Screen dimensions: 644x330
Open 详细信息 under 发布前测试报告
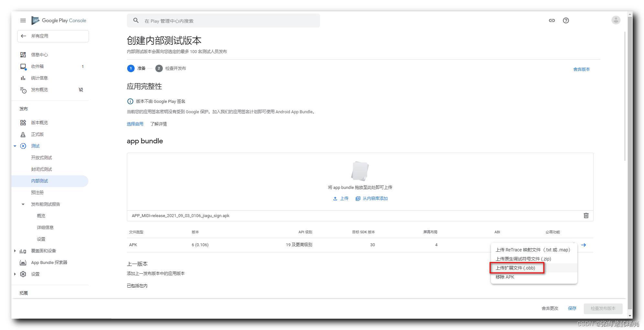[x=45, y=227]
